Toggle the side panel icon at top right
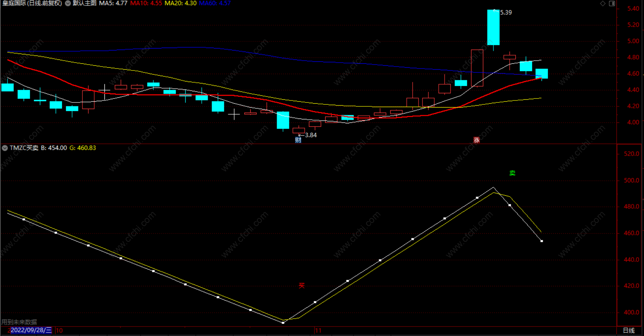 click(x=612, y=3)
